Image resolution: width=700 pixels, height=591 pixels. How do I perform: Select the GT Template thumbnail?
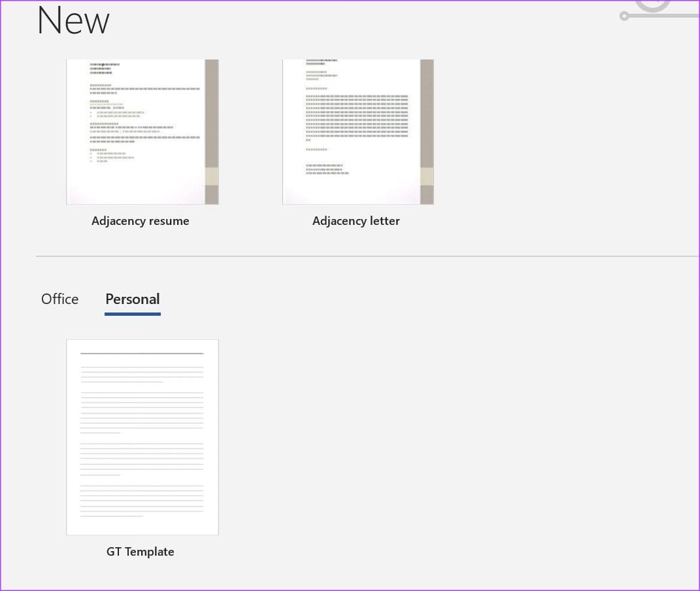(142, 437)
